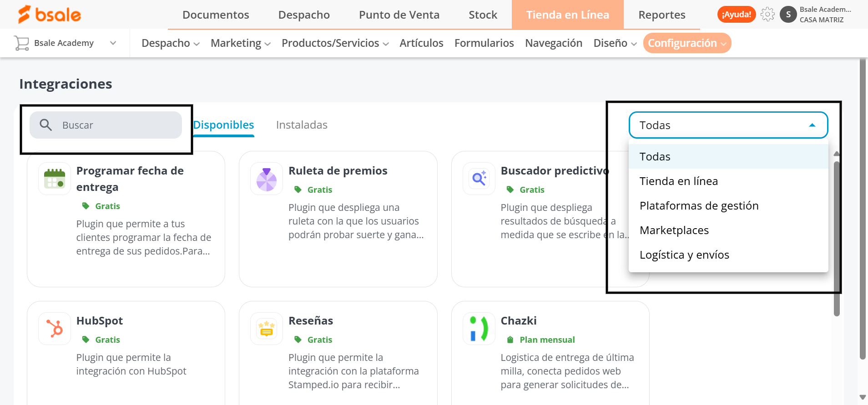Open the Reportes section
The height and width of the screenshot is (405, 868).
point(661,15)
